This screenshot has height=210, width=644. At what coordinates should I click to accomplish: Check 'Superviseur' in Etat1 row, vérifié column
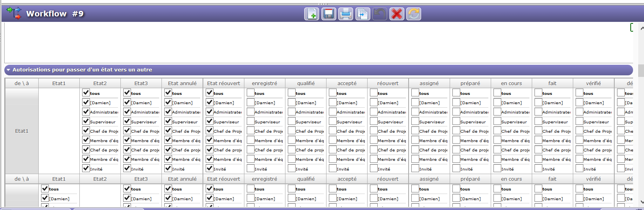click(579, 121)
